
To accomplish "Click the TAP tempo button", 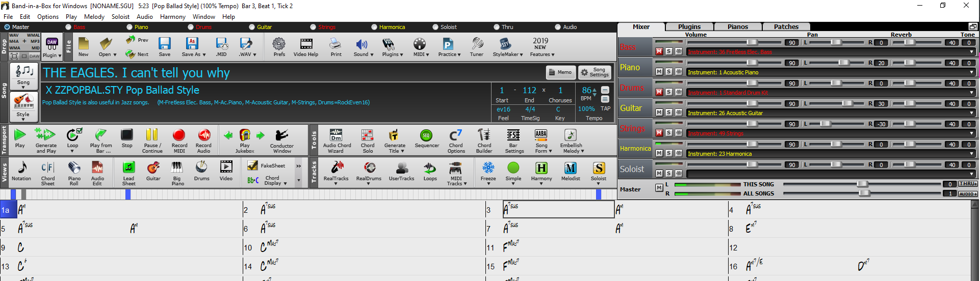I will pyautogui.click(x=605, y=108).
